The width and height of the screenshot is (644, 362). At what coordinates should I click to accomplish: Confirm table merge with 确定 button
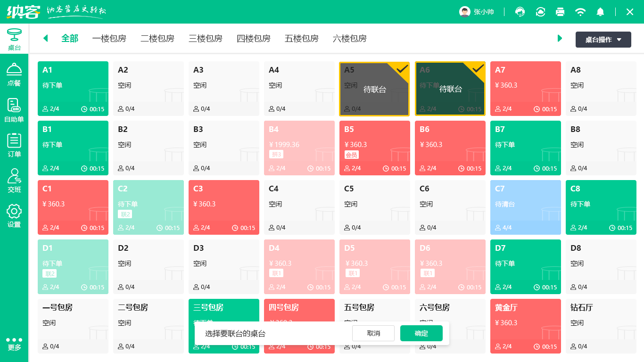tap(421, 333)
